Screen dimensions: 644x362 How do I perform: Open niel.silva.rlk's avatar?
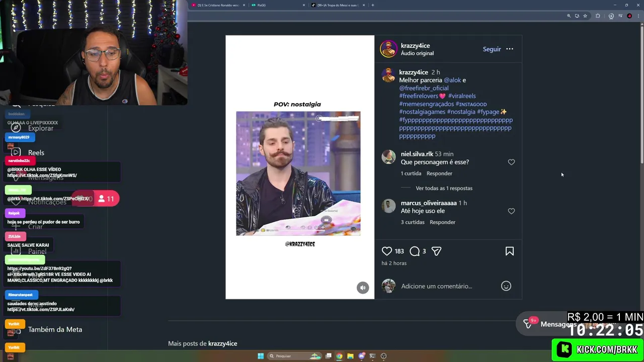[388, 157]
